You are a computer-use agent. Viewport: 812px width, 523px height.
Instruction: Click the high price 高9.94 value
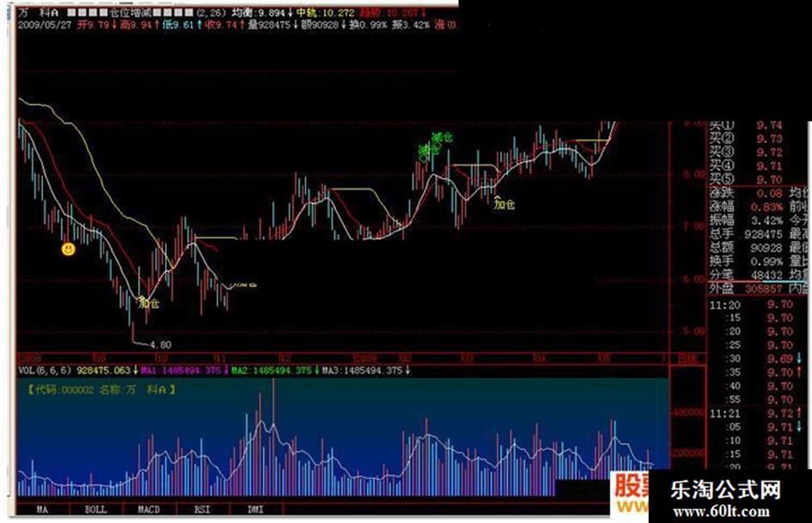(140, 24)
